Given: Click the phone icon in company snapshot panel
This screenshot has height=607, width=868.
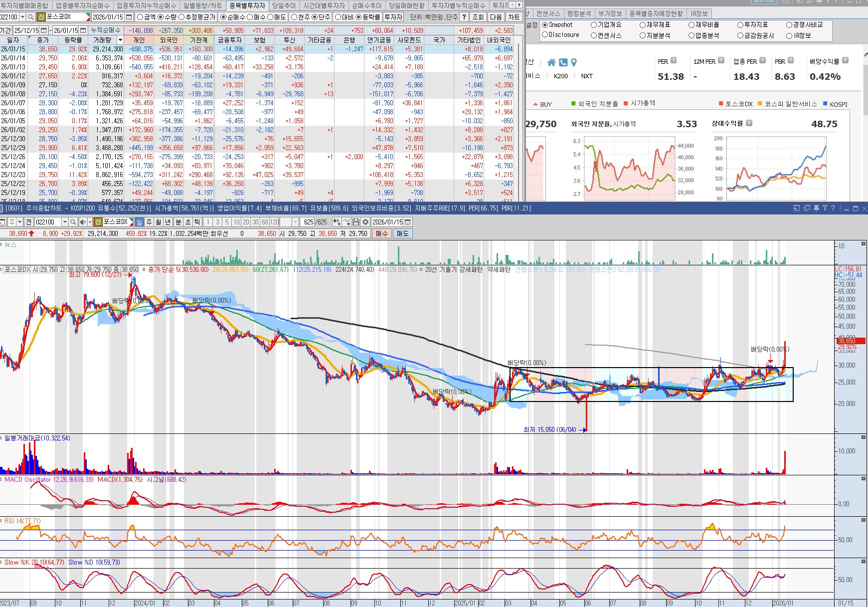Looking at the screenshot, I should pos(563,62).
